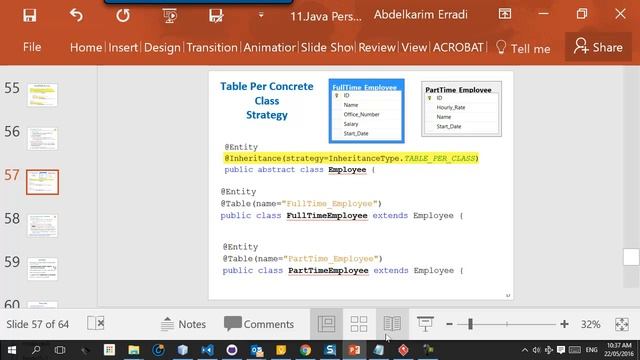Zoom out with the minus button

tap(449, 324)
